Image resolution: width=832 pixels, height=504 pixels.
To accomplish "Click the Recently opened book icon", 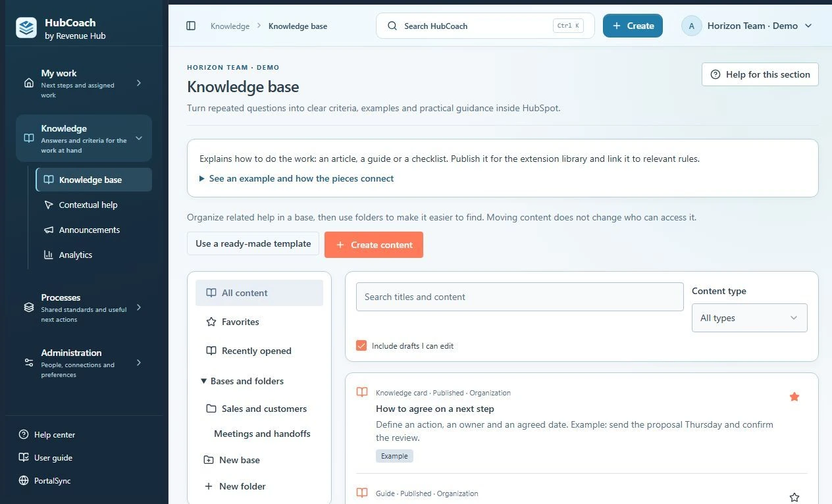I will click(211, 351).
